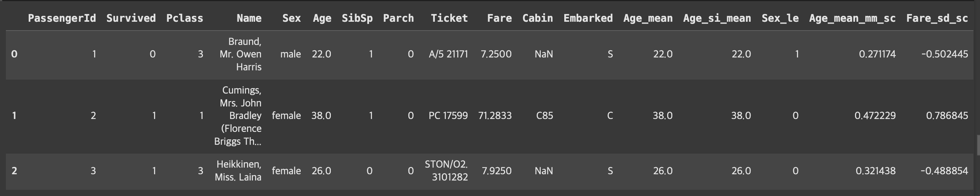980x196 pixels.
Task: Click the Pclass column header
Action: point(185,18)
